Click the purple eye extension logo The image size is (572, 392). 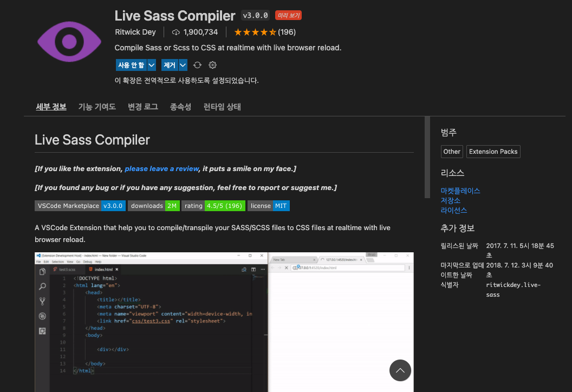pos(69,42)
